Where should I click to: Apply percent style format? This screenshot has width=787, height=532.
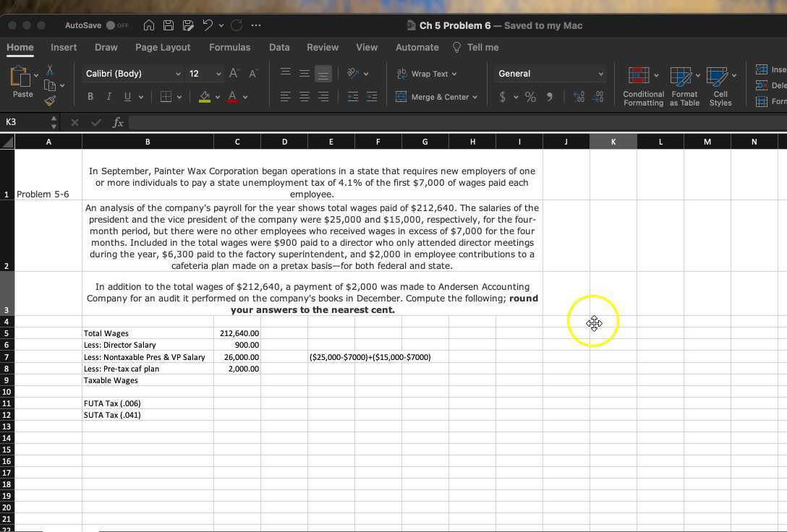point(530,97)
